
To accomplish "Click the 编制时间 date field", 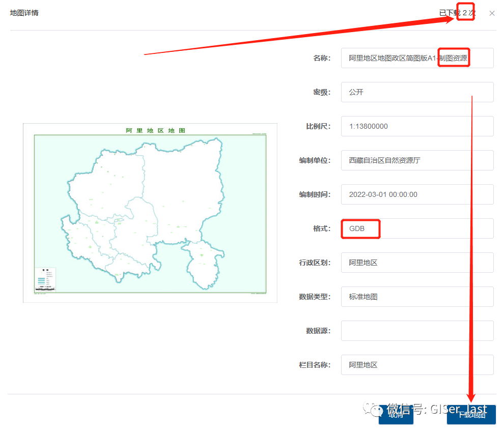I will pos(417,194).
